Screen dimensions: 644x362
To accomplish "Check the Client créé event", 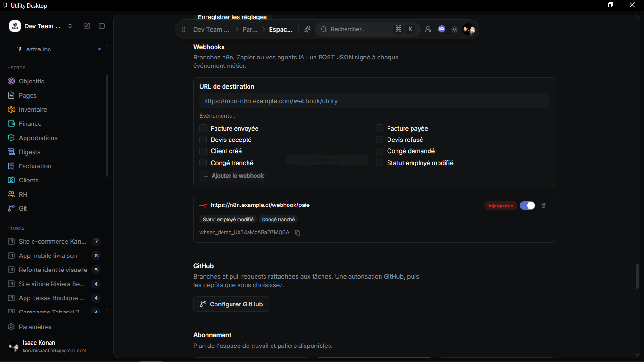I will coord(203,151).
